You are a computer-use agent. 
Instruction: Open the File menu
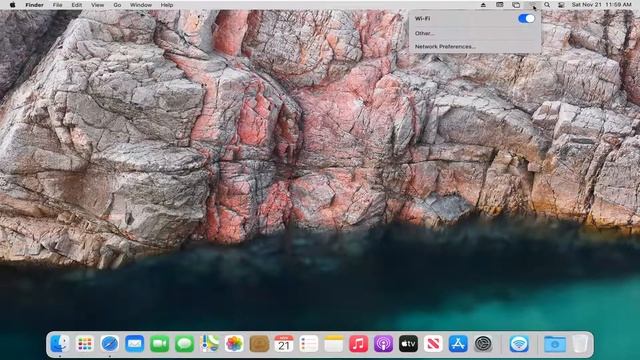click(58, 5)
